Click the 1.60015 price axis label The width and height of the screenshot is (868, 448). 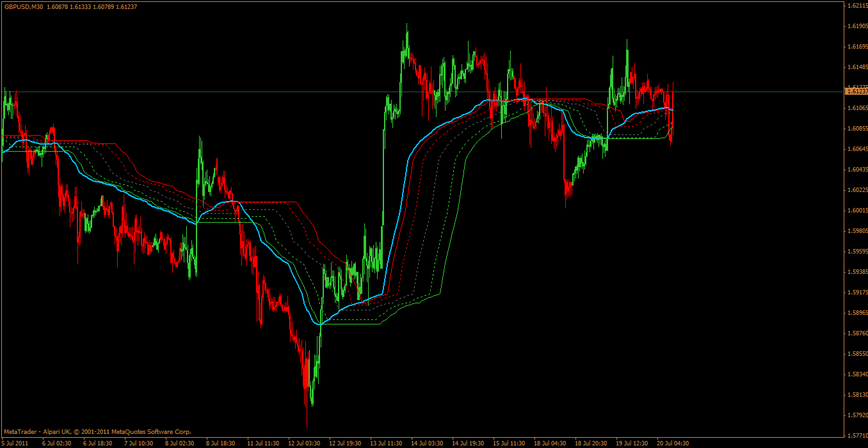coord(856,211)
